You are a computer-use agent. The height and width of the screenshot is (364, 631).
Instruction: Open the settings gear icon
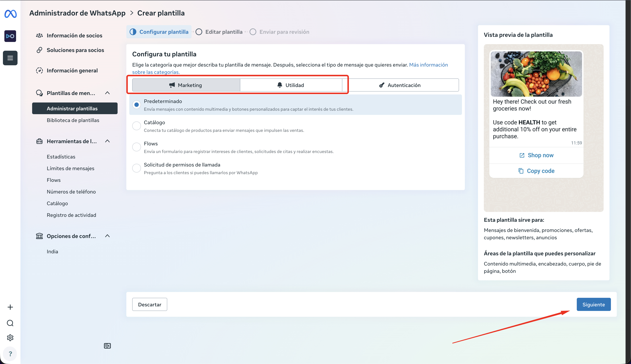[x=10, y=338]
